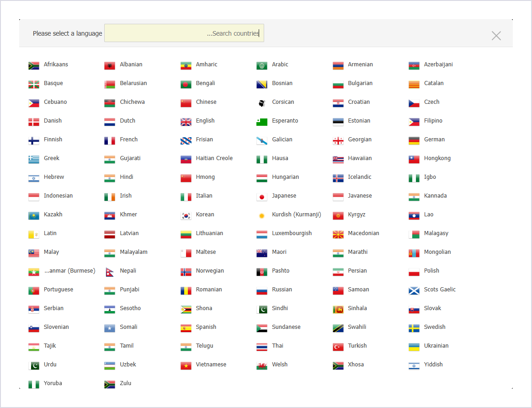Choose Yoruba language link
The image size is (532, 408).
[x=53, y=383]
